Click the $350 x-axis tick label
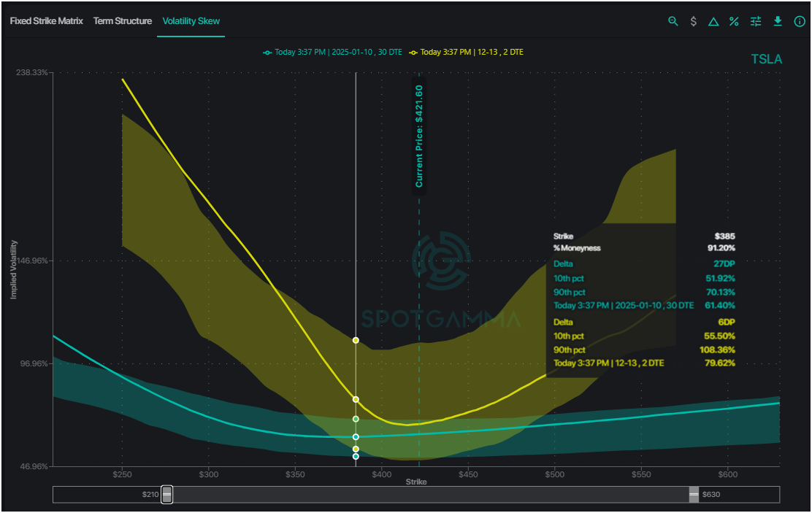 point(295,474)
